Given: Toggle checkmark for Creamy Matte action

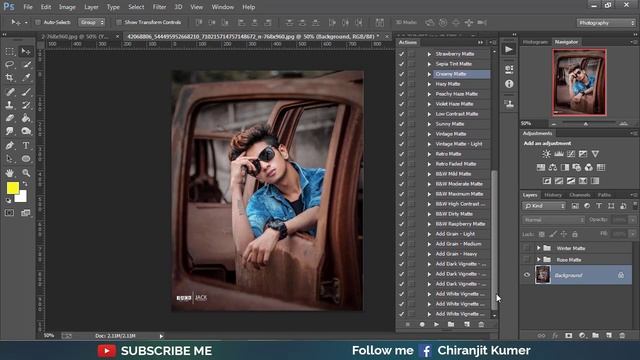Looking at the screenshot, I should [402, 74].
